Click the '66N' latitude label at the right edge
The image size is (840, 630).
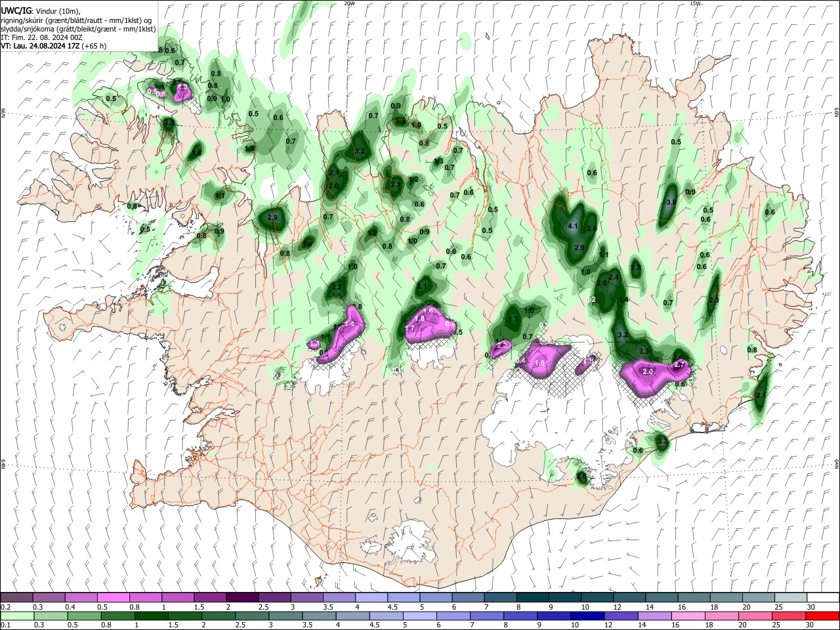837,112
